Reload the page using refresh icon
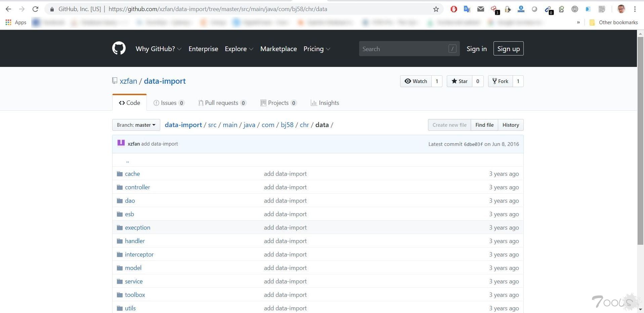This screenshot has width=644, height=313. (35, 9)
